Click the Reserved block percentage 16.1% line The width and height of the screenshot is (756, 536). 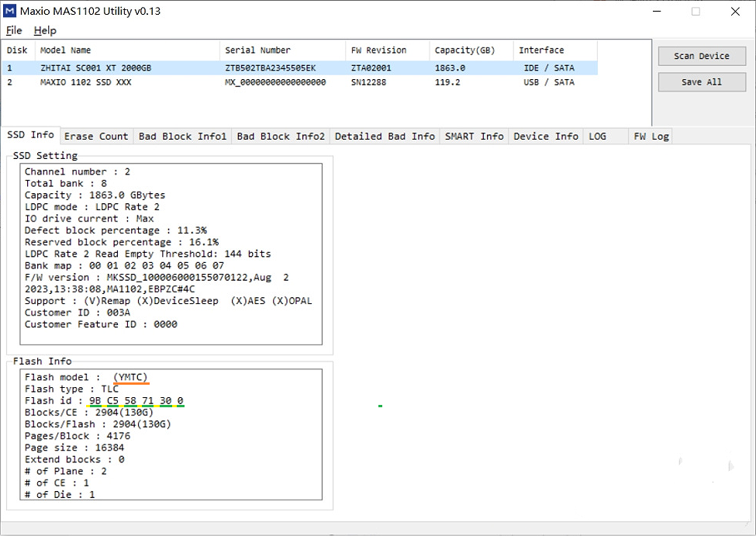click(122, 242)
